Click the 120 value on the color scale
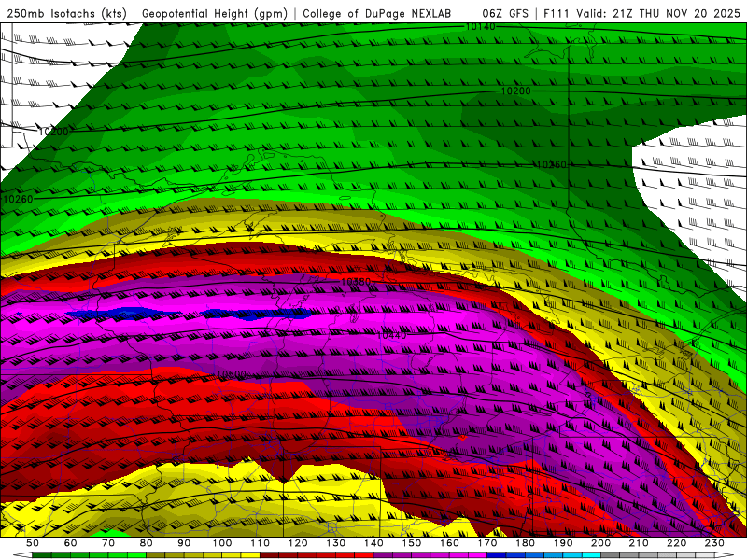The height and width of the screenshot is (560, 747). coord(298,543)
